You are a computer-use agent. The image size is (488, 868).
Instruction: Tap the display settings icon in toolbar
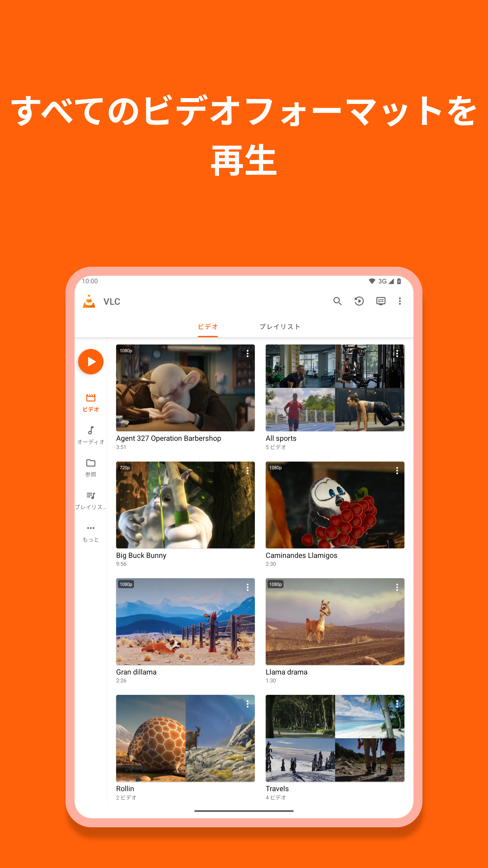coord(380,301)
